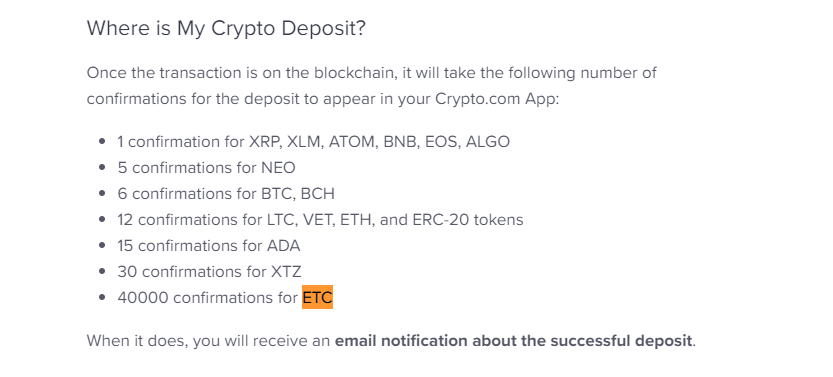The height and width of the screenshot is (377, 833).
Task: Click the bullet dot beside the XRP line
Action: coord(102,141)
